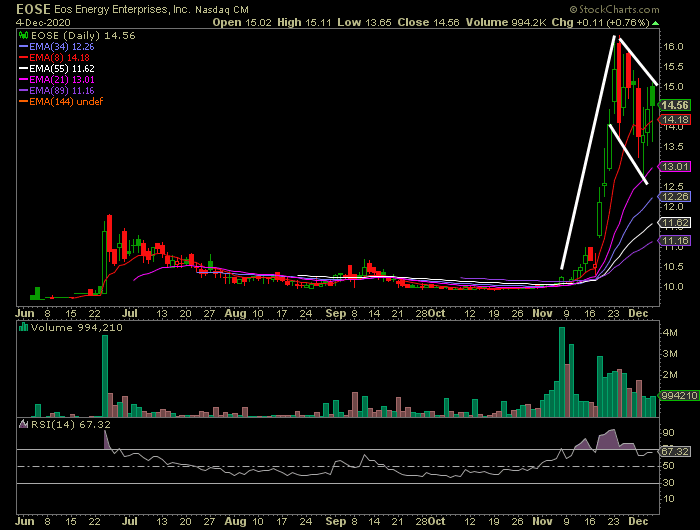Click the 15.5 price axis label
This screenshot has height=530, width=700.
pos(673,67)
